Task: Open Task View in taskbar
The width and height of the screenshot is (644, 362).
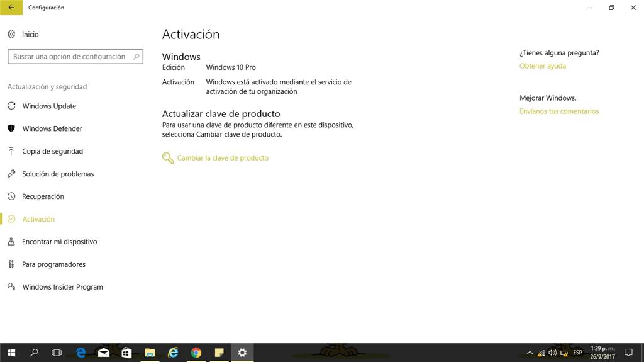Action: click(x=57, y=353)
